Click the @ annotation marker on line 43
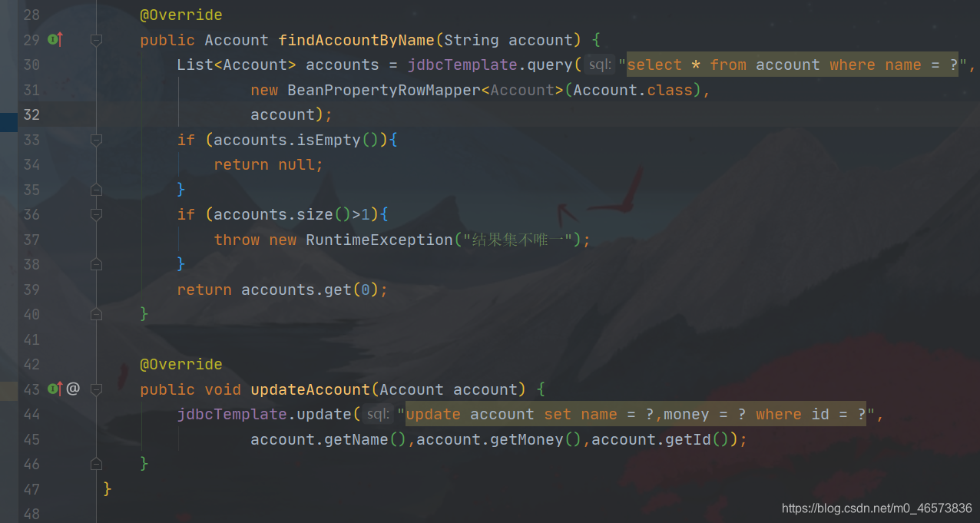Screen dimensions: 980x523 pos(73,389)
